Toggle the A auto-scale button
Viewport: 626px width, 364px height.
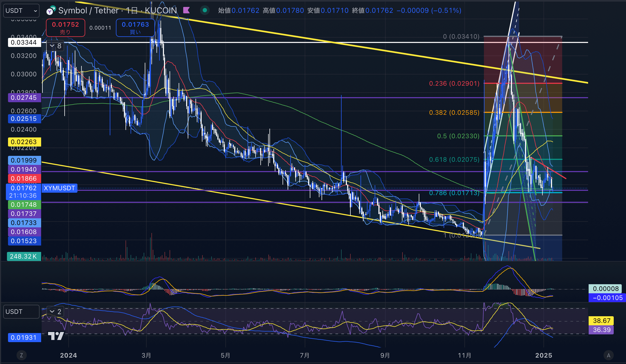point(609,355)
